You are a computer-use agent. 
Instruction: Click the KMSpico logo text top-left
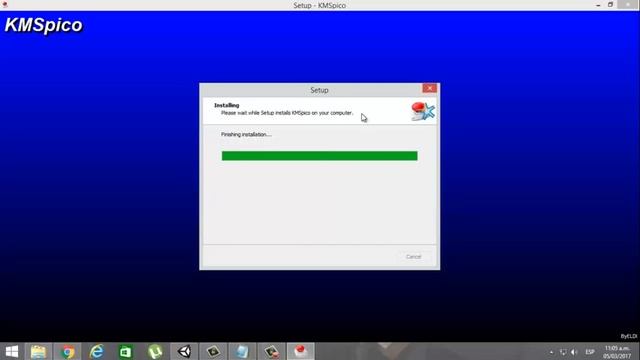44,25
